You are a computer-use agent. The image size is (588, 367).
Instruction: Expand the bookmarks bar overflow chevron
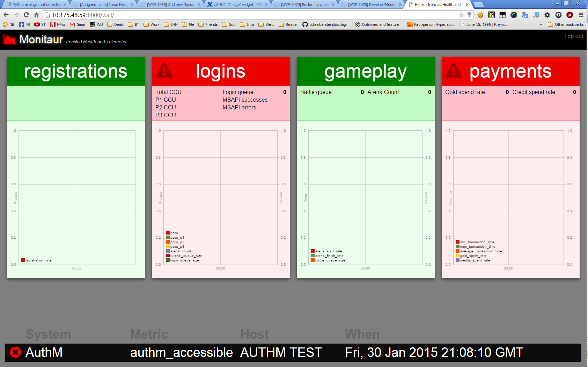coord(541,24)
